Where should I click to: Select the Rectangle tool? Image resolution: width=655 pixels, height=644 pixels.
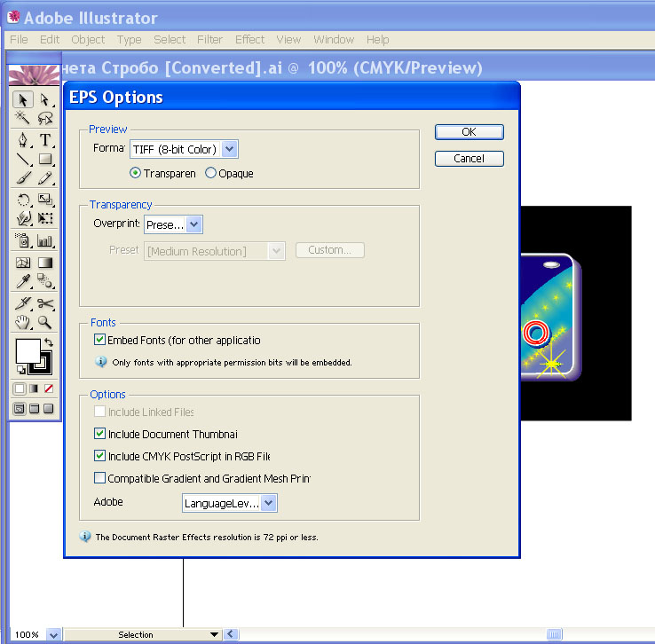coord(44,159)
